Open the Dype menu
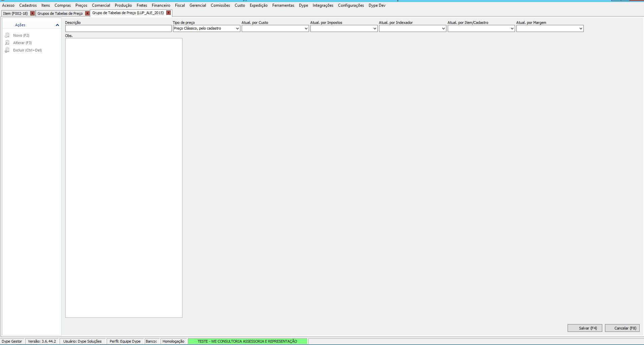This screenshot has width=644, height=345. [x=303, y=5]
